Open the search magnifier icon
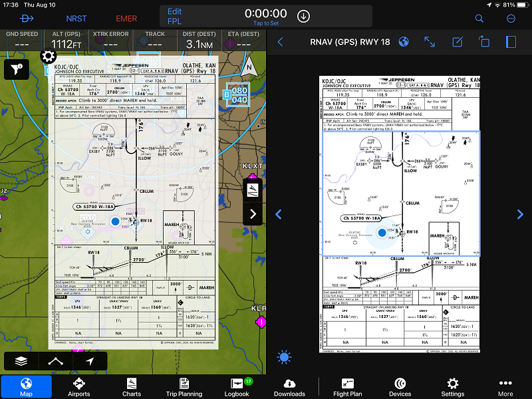 point(479,19)
